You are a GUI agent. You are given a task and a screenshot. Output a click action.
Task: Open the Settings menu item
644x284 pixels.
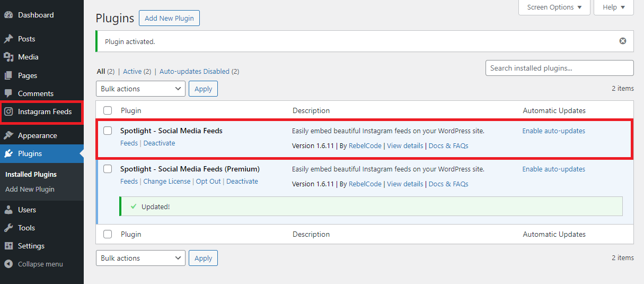[31, 246]
